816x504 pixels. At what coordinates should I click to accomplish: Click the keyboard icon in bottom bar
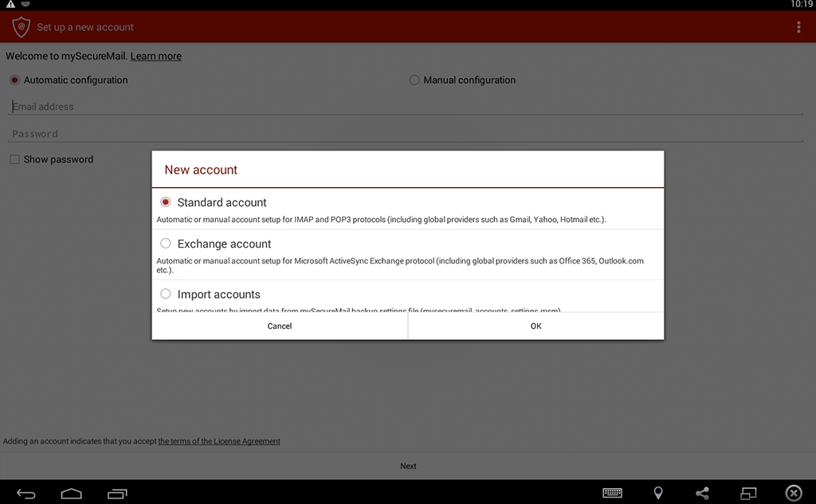pyautogui.click(x=612, y=493)
